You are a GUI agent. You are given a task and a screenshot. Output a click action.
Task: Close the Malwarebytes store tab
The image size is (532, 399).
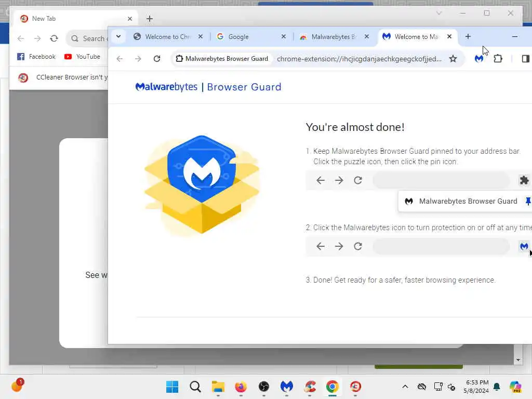[x=367, y=36]
